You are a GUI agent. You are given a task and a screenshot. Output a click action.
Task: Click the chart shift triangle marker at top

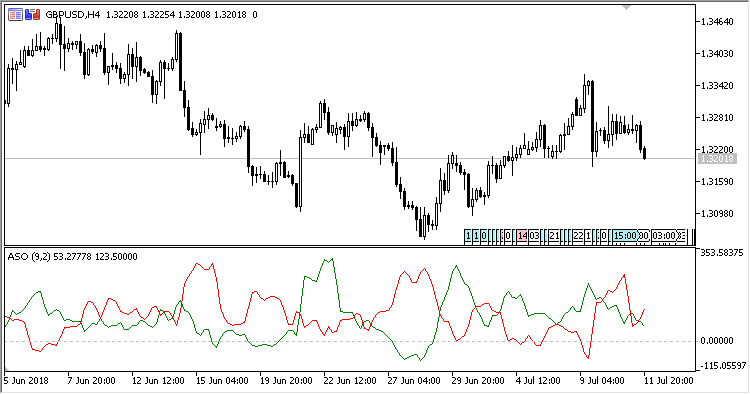pyautogui.click(x=627, y=7)
